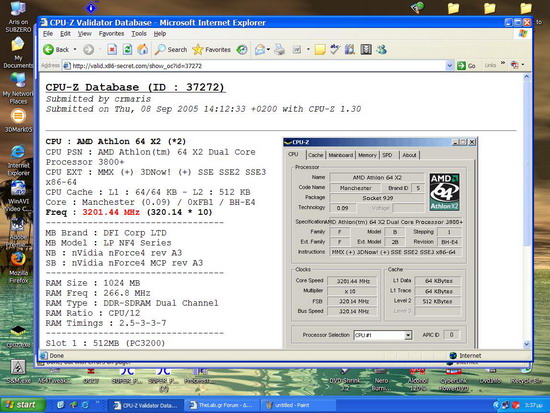This screenshot has height=413, width=550.
Task: Open the Edit menu
Action: coord(65,34)
